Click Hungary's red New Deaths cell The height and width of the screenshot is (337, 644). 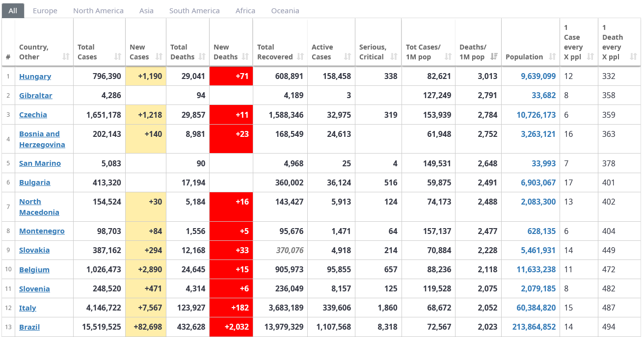pos(231,77)
